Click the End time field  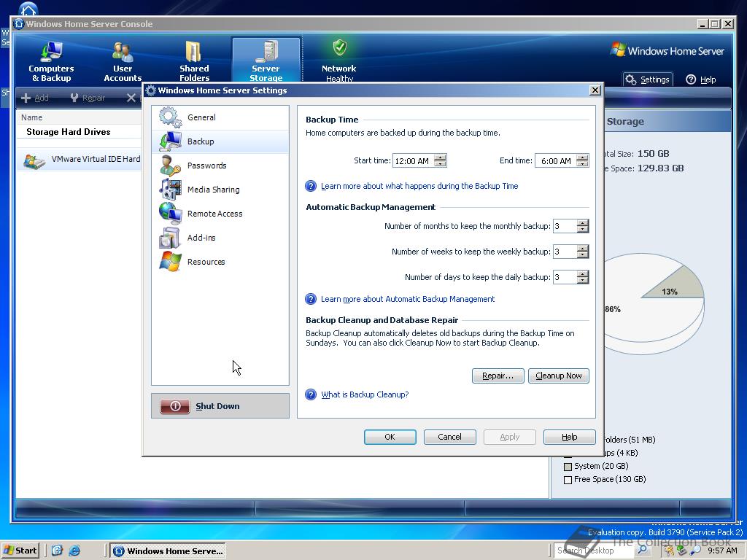[x=555, y=161]
